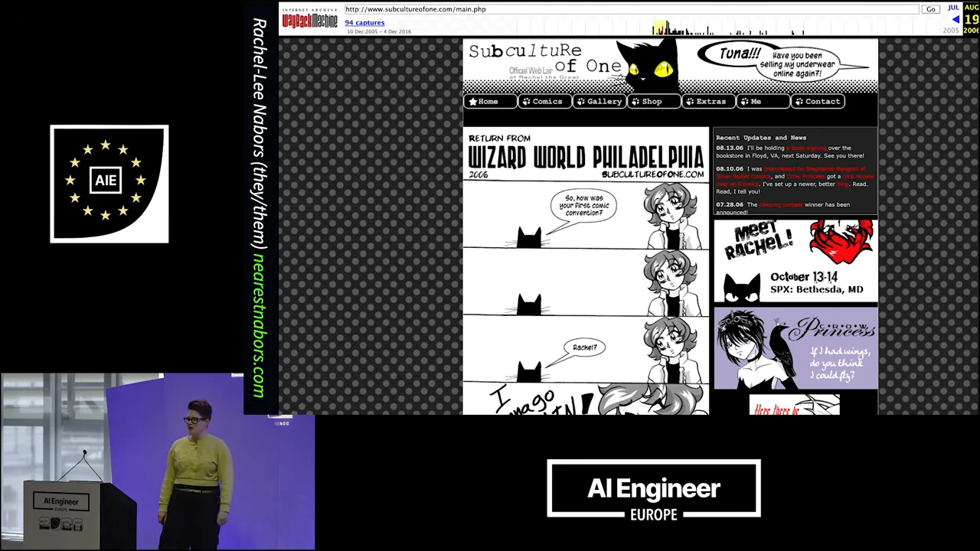The width and height of the screenshot is (980, 551).
Task: Click the Wizard World Philadelphia comic title
Action: 586,158
